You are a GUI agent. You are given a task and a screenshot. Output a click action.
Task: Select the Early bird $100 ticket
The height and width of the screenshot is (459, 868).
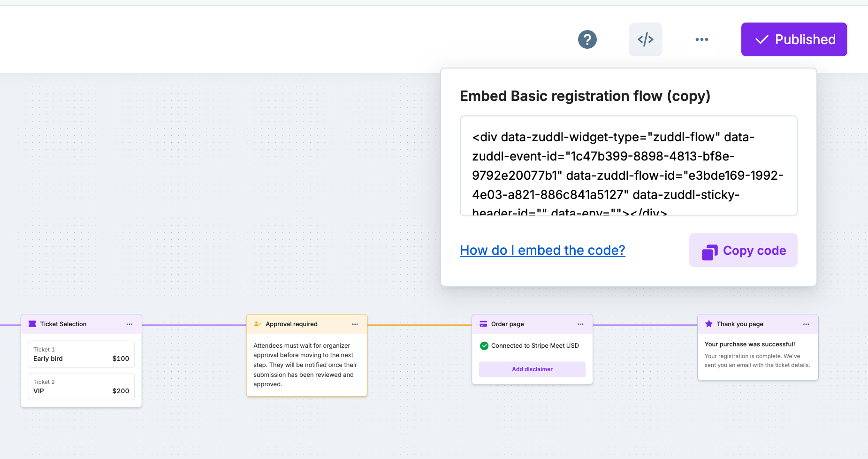click(81, 354)
